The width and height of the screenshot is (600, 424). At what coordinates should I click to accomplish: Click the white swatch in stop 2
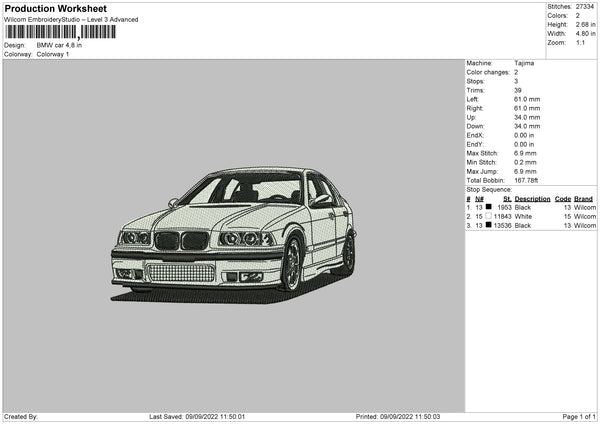pos(488,216)
